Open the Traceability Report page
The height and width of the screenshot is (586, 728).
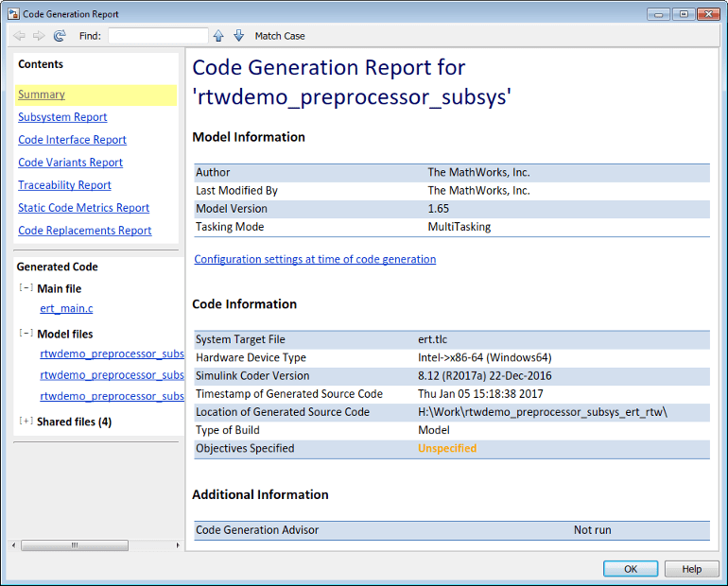pyautogui.click(x=64, y=185)
